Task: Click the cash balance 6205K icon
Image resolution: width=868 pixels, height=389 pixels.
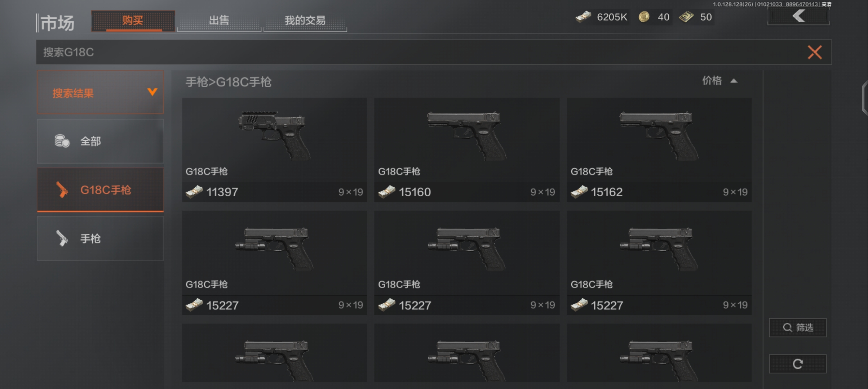Action: (583, 17)
